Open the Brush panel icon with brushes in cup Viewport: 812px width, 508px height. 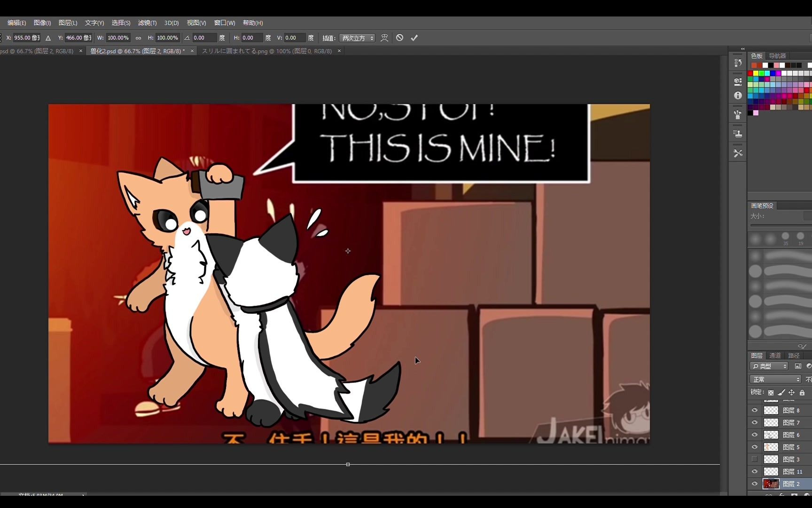[x=738, y=114]
